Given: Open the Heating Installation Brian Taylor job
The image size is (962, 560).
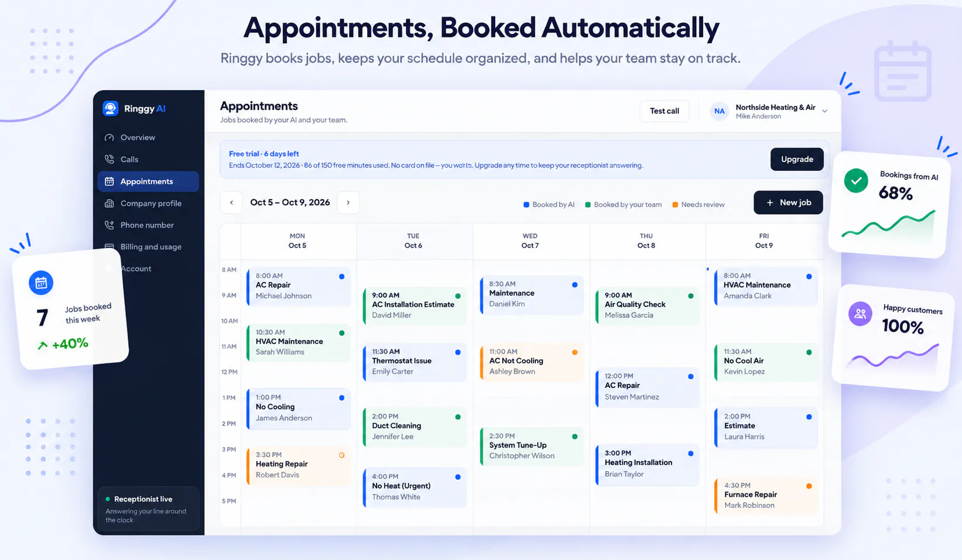Looking at the screenshot, I should (648, 464).
